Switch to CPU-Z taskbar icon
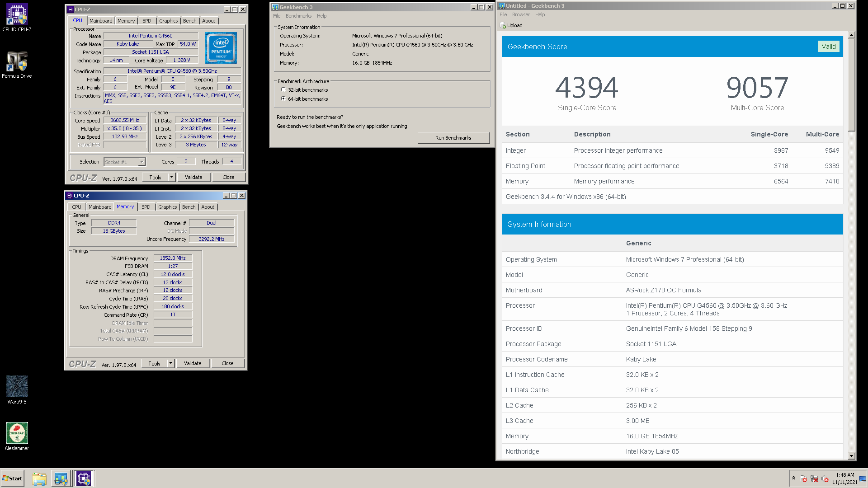 (83, 479)
